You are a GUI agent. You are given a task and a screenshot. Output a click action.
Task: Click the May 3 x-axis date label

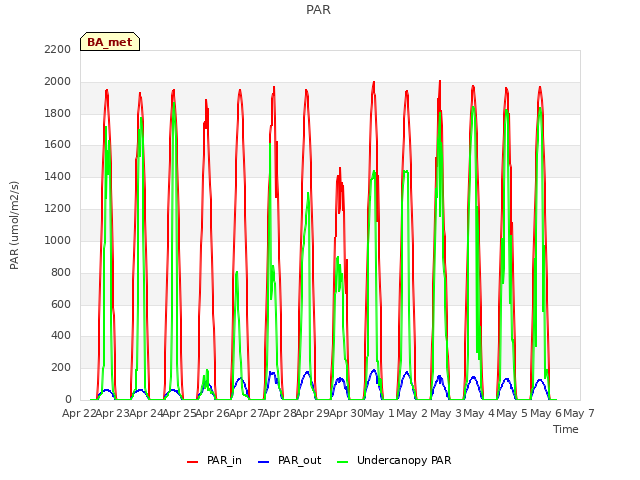(446, 413)
